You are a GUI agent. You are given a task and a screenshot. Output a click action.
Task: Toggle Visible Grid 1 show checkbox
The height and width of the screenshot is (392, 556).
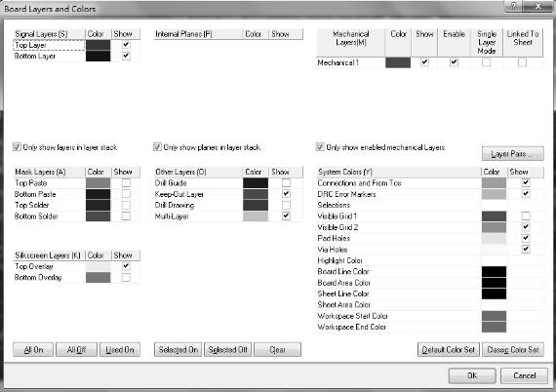tap(526, 216)
